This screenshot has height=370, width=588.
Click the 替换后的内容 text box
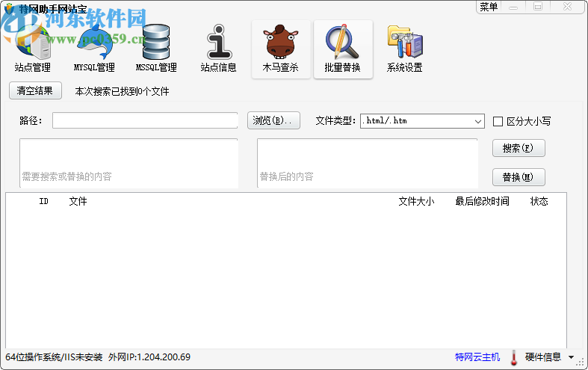368,163
